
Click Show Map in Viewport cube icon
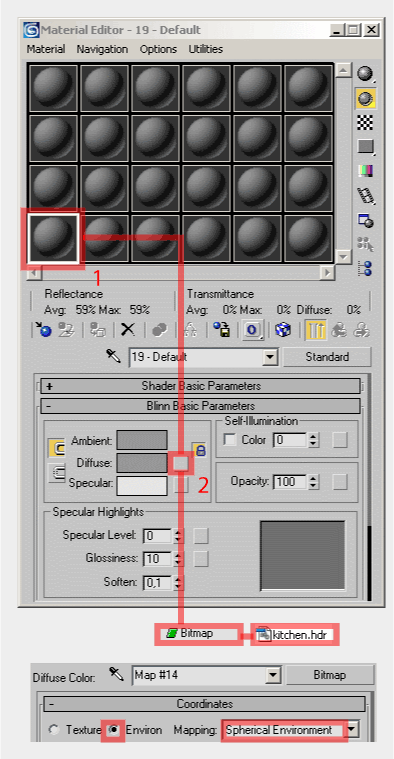(283, 330)
